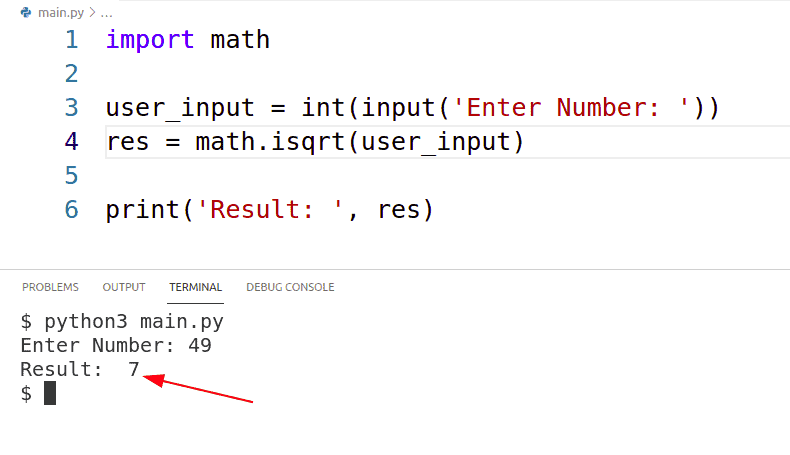Viewport: 790px width, 455px height.
Task: Open the breadcrumb ellipsis symbol dropdown
Action: (x=103, y=13)
